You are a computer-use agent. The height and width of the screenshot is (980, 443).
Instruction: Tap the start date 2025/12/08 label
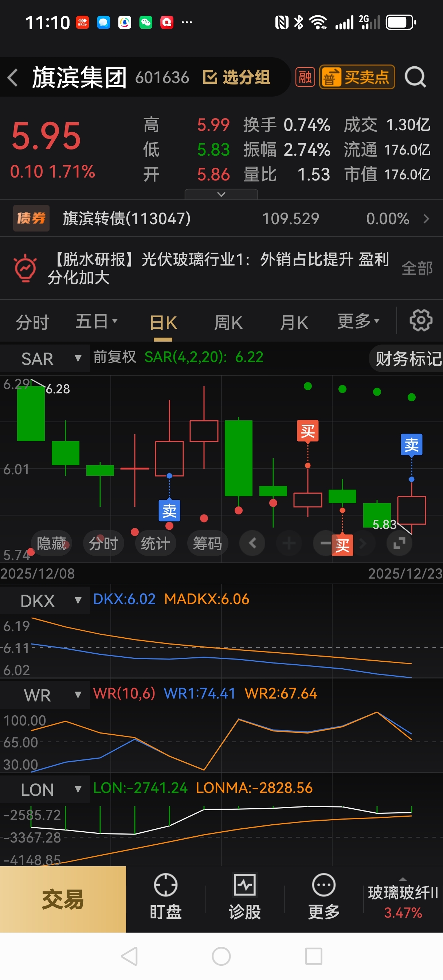click(38, 573)
